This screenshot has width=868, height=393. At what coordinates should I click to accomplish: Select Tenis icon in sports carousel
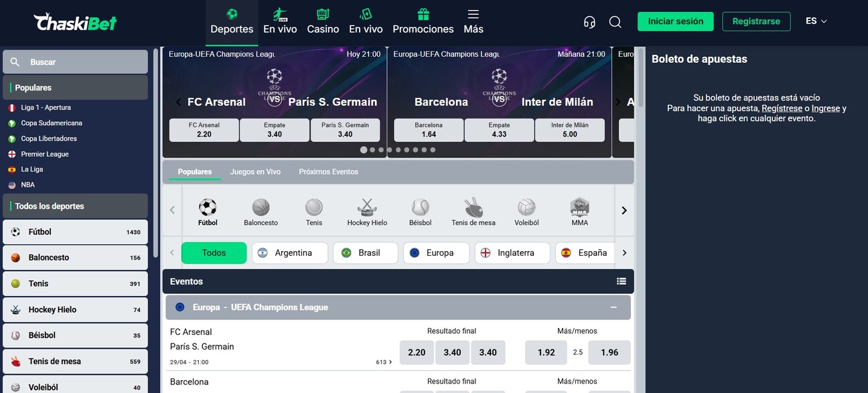(x=314, y=207)
